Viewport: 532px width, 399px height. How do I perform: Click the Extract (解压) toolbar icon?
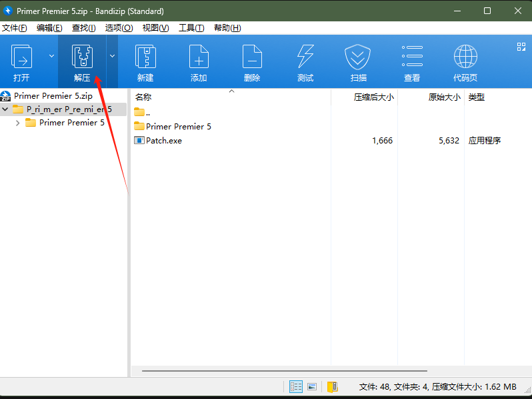[82, 56]
